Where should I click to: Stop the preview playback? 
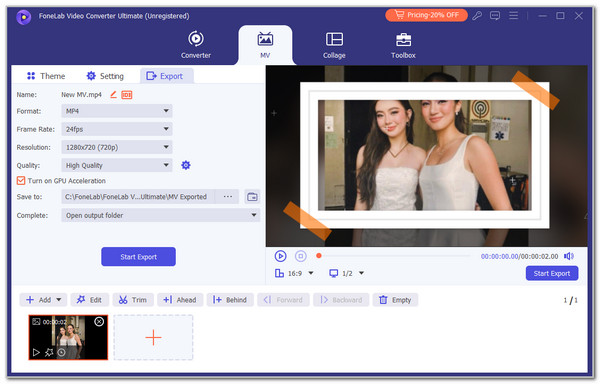click(x=301, y=256)
